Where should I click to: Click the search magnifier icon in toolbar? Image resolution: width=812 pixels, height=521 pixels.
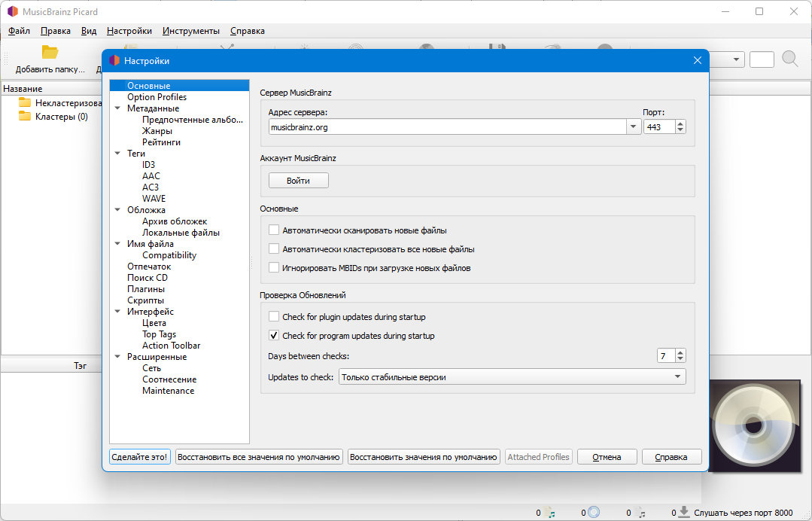(789, 59)
